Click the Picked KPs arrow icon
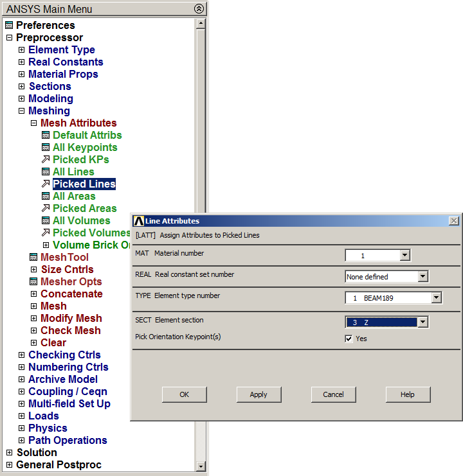Image resolution: width=463 pixels, height=476 pixels. pos(46,160)
